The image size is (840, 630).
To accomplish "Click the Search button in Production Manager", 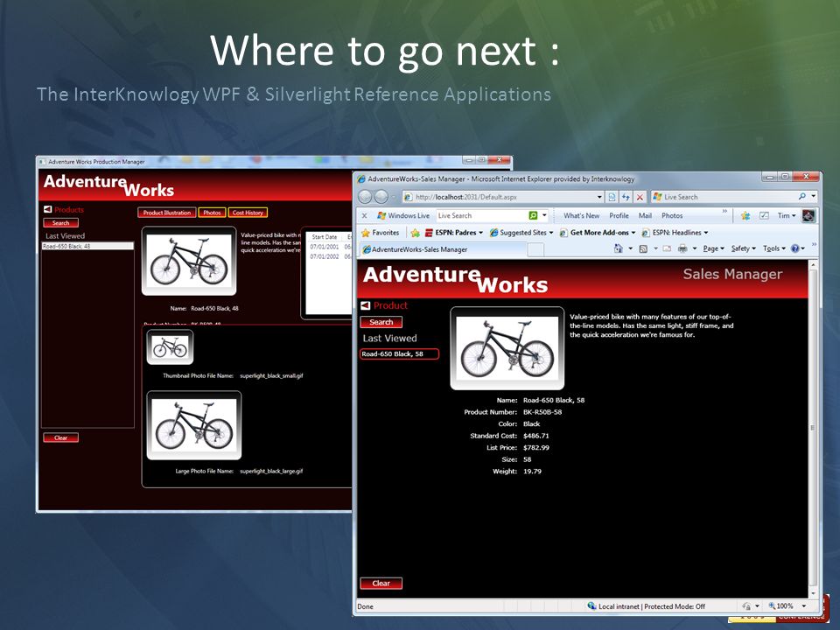I will tap(60, 223).
